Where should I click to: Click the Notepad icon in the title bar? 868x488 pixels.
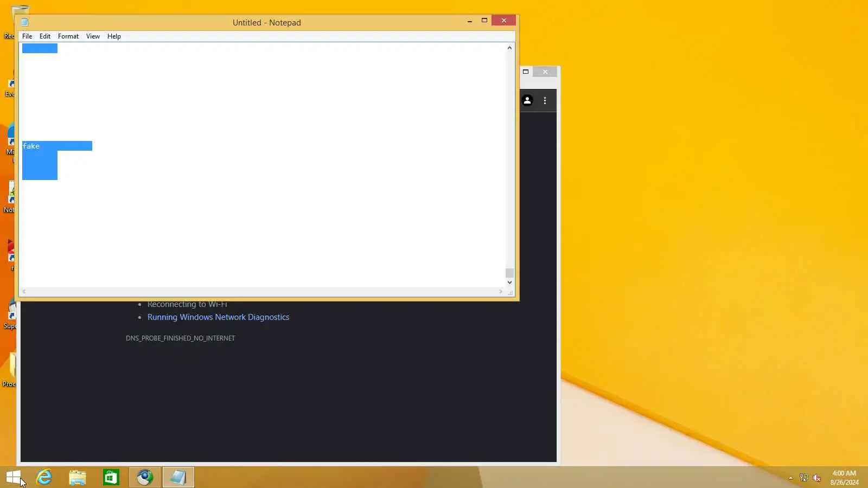(24, 22)
